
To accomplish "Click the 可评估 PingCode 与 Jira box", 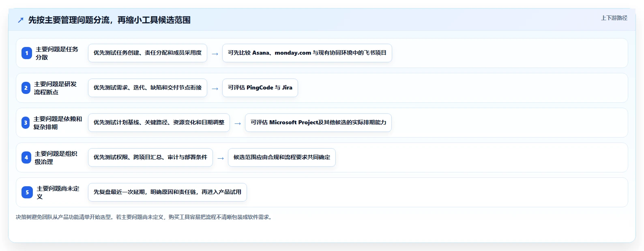I will click(260, 88).
